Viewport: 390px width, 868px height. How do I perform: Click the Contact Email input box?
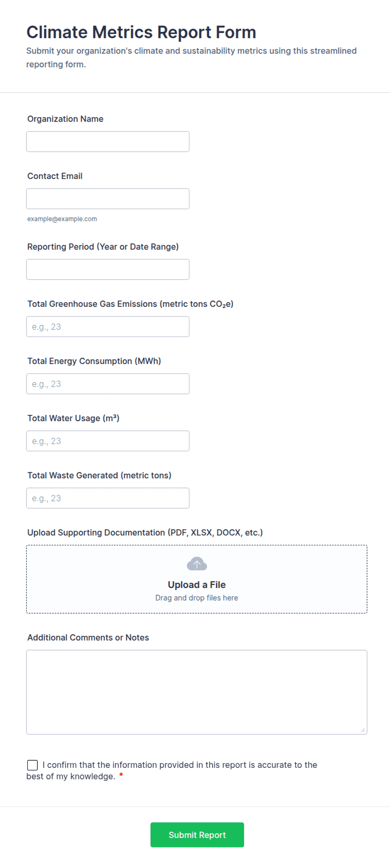pyautogui.click(x=108, y=199)
